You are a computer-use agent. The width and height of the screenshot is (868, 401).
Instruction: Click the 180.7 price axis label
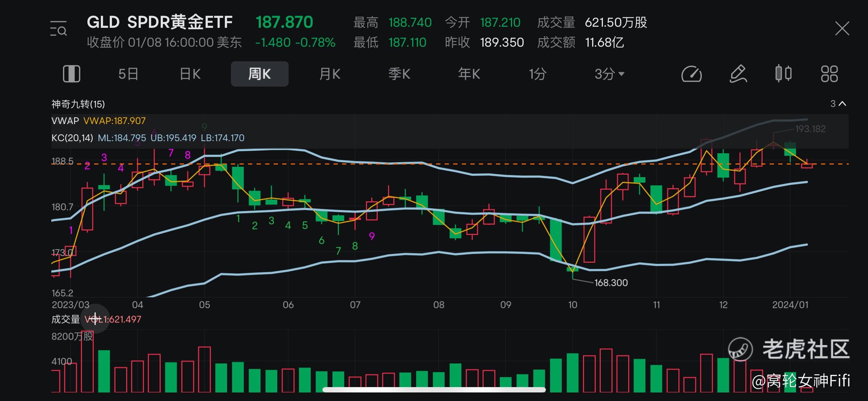point(62,207)
